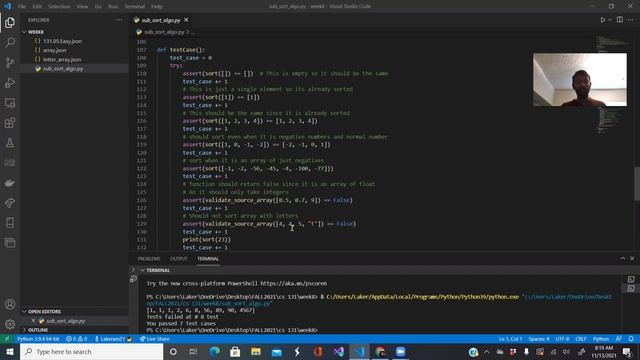The width and height of the screenshot is (640, 360).
Task: Open the Windows Start menu
Action: [10, 351]
